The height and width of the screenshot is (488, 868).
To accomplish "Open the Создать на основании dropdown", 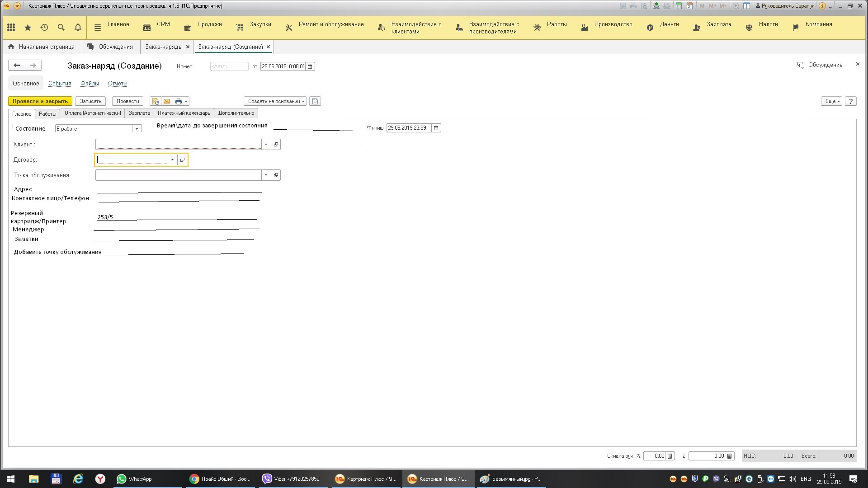I will pyautogui.click(x=275, y=101).
